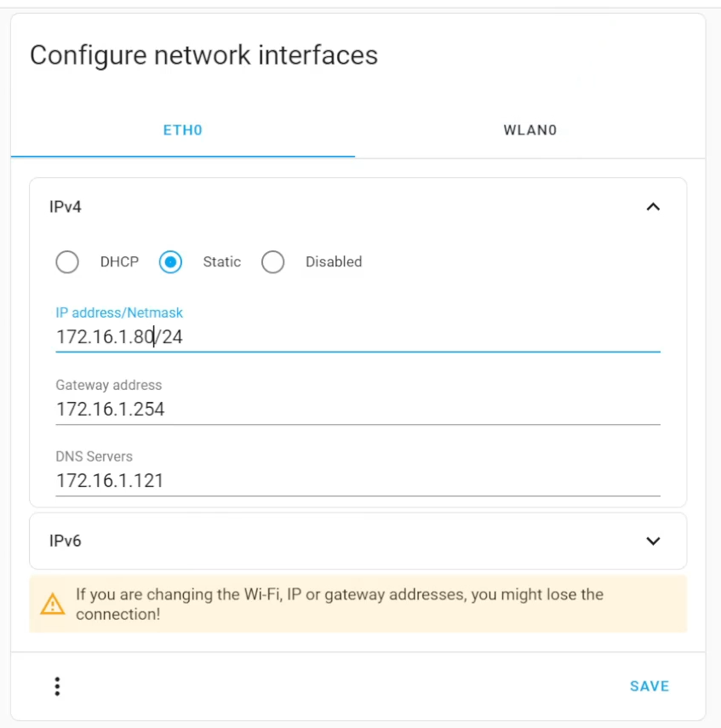Click into the IP address/Netmask field
Image resolution: width=721 pixels, height=728 pixels.
pos(358,337)
